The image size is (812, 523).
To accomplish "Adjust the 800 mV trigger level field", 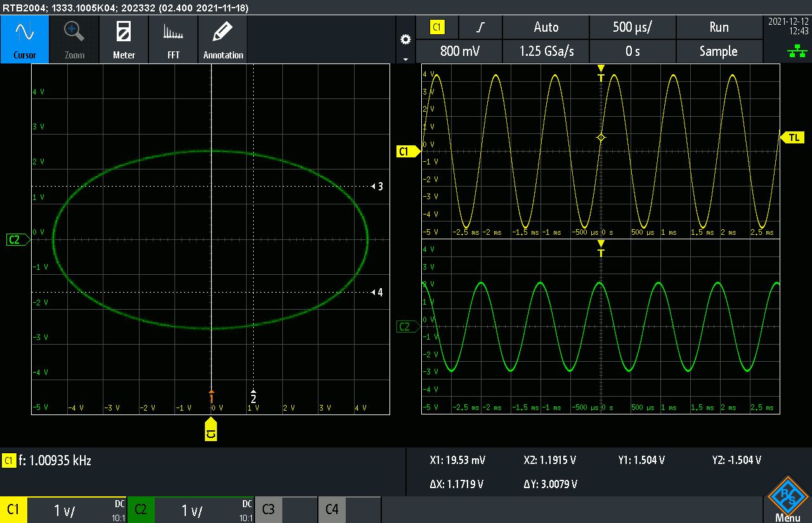I will (459, 51).
